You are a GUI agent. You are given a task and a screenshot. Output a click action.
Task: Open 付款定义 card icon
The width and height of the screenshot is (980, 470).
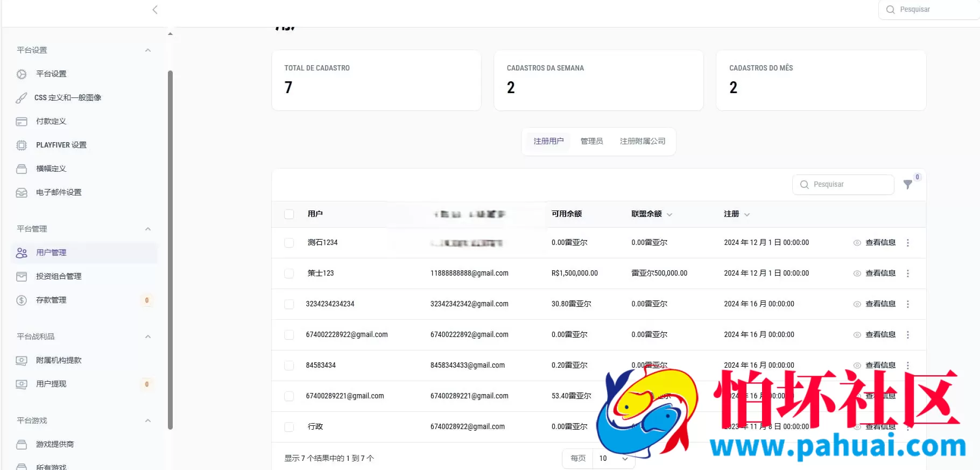point(22,121)
